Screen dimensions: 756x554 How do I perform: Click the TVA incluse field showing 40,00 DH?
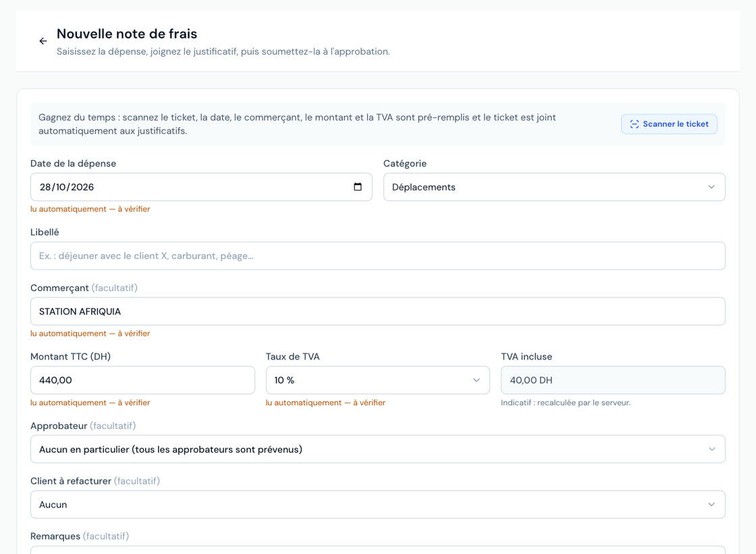[613, 380]
